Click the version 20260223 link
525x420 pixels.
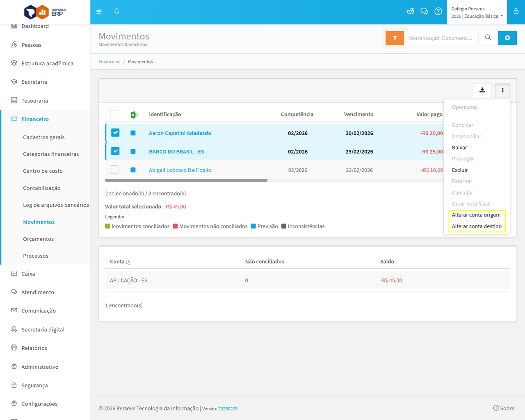(x=228, y=409)
